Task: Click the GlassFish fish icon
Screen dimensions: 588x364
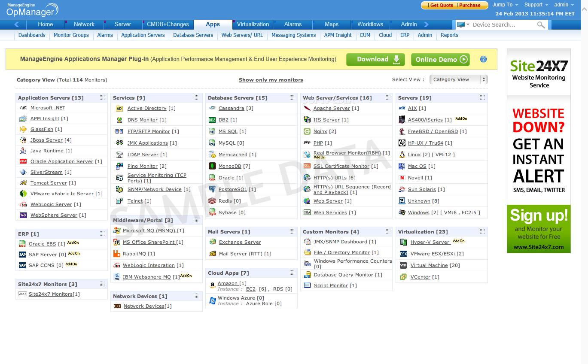Action: click(x=23, y=129)
